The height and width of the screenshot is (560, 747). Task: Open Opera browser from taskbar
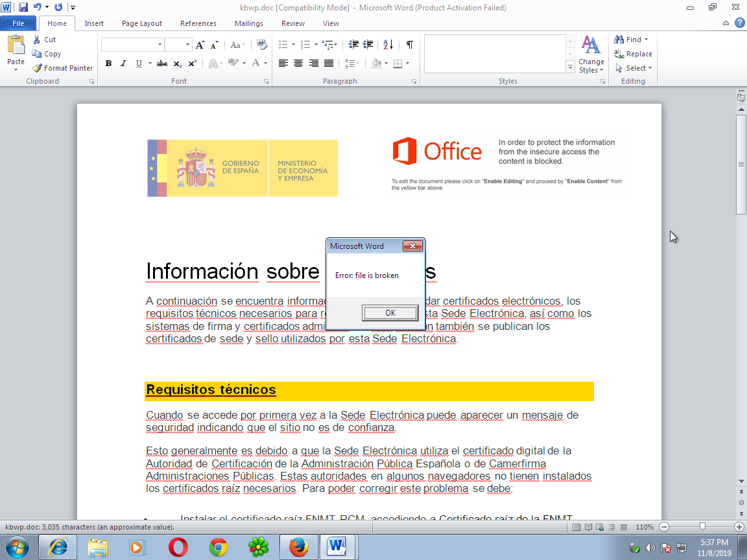pyautogui.click(x=178, y=548)
